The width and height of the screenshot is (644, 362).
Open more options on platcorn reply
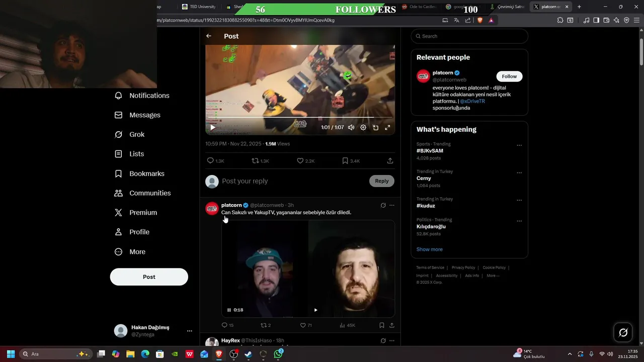coord(392,205)
